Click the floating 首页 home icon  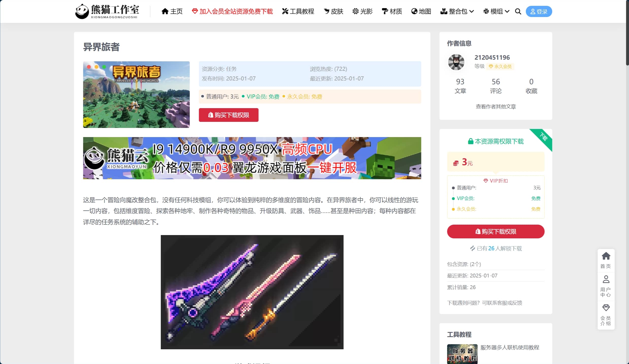pyautogui.click(x=606, y=260)
